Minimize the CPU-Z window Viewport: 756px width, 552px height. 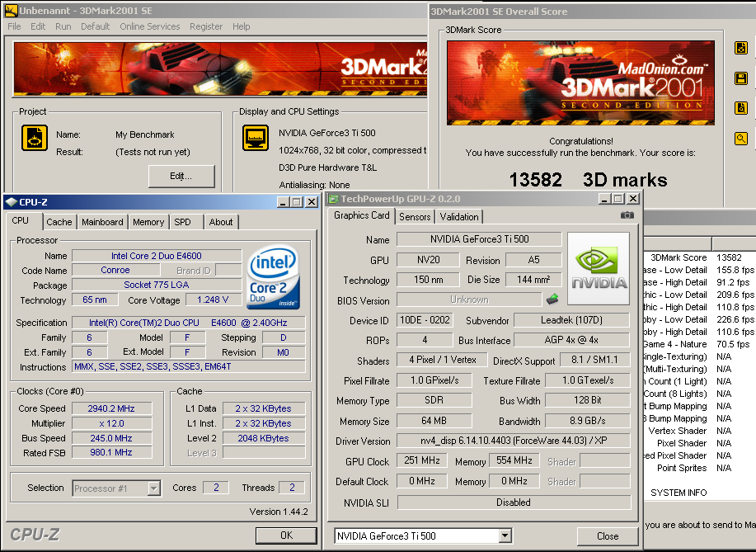(284, 201)
